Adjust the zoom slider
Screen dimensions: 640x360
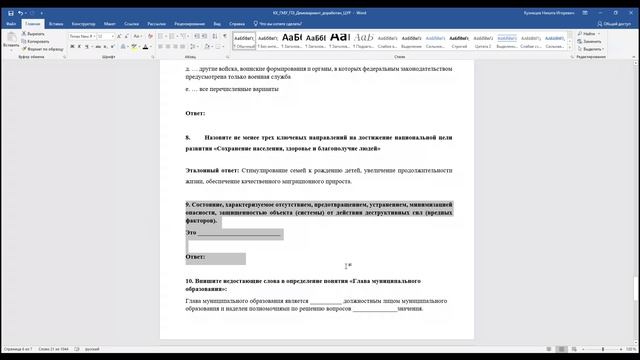(x=603, y=349)
